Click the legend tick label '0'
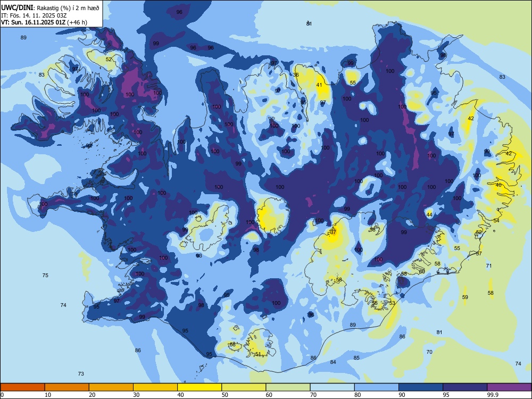Viewport: 532px width, 399px height. tap(2, 395)
